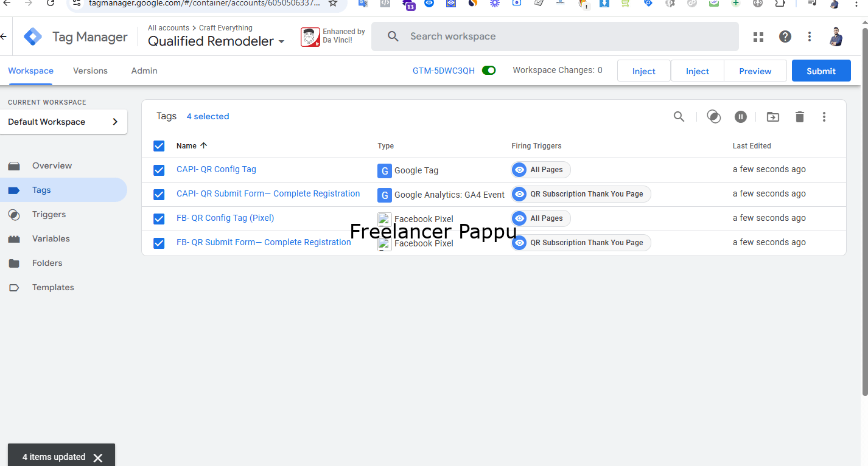This screenshot has height=466, width=868.
Task: Click the overlapping-circles trigger icon in Tags toolbar
Action: [714, 117]
